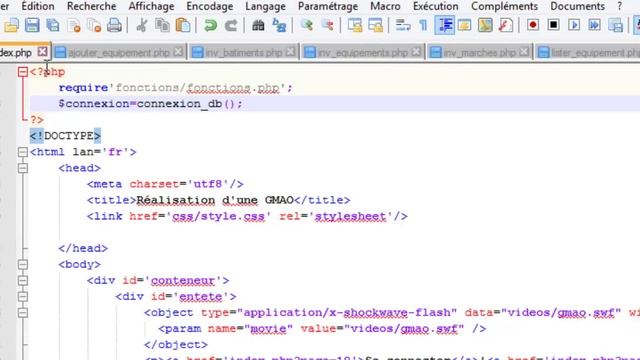
Task: Collapse the <html lan='fr'> fold marker
Action: [23, 152]
